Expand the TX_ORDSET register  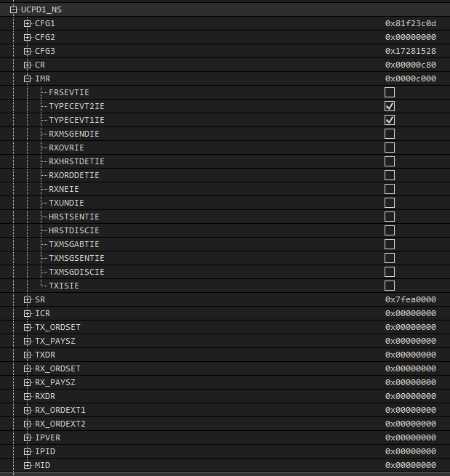coord(28,327)
